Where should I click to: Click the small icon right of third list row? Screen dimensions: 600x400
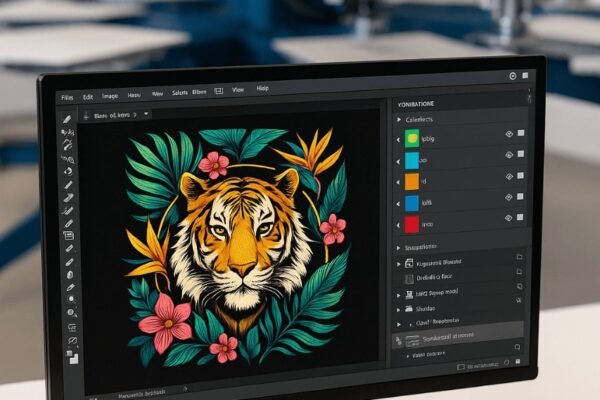coord(519,286)
